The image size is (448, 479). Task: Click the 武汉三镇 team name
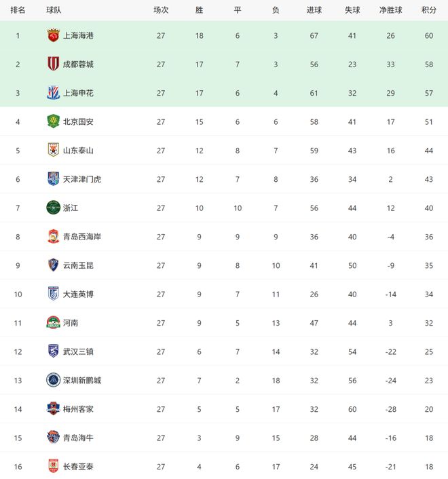(x=78, y=351)
